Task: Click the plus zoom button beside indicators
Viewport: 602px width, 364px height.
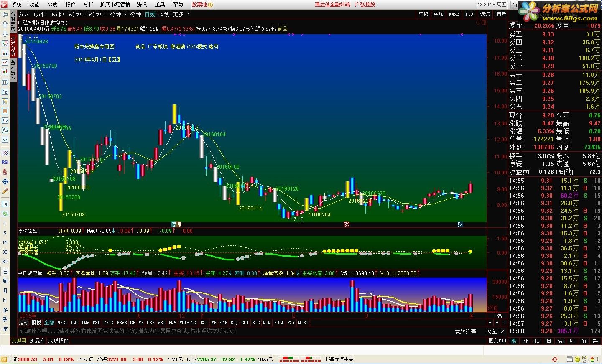Action: pos(490,323)
